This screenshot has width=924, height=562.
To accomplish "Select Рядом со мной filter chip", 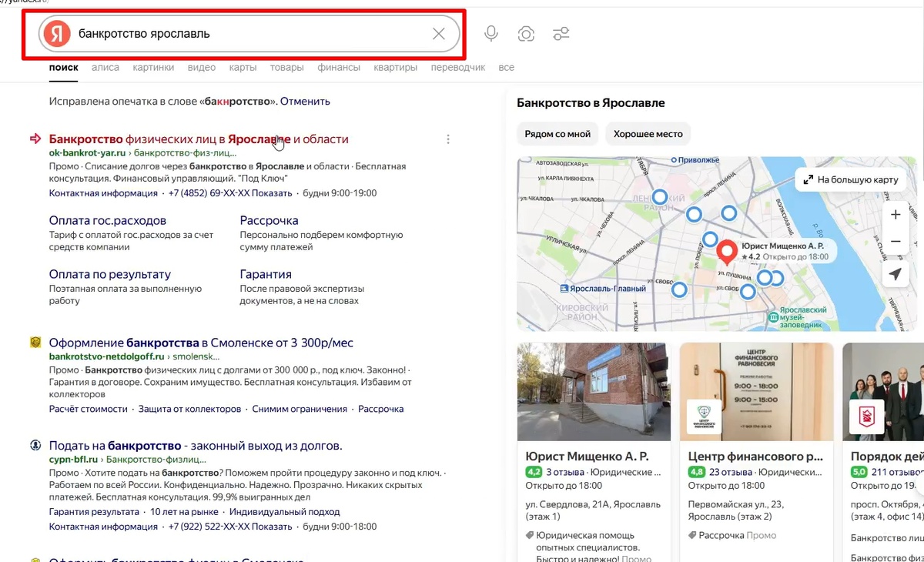I will click(x=557, y=134).
